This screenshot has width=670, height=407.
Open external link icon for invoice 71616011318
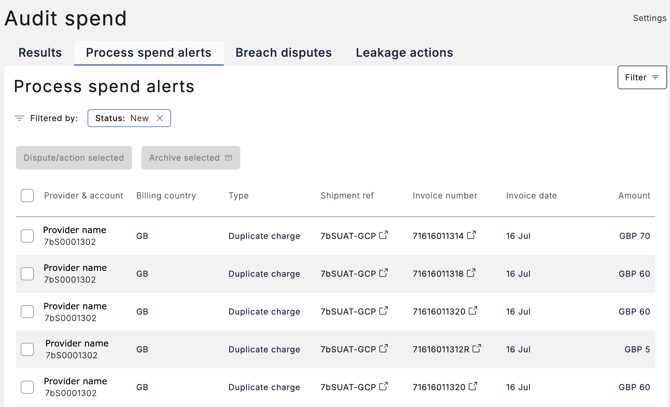(472, 273)
